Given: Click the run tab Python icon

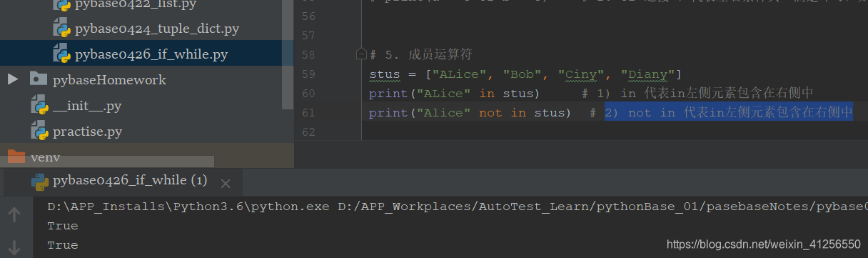Looking at the screenshot, I should tap(39, 182).
